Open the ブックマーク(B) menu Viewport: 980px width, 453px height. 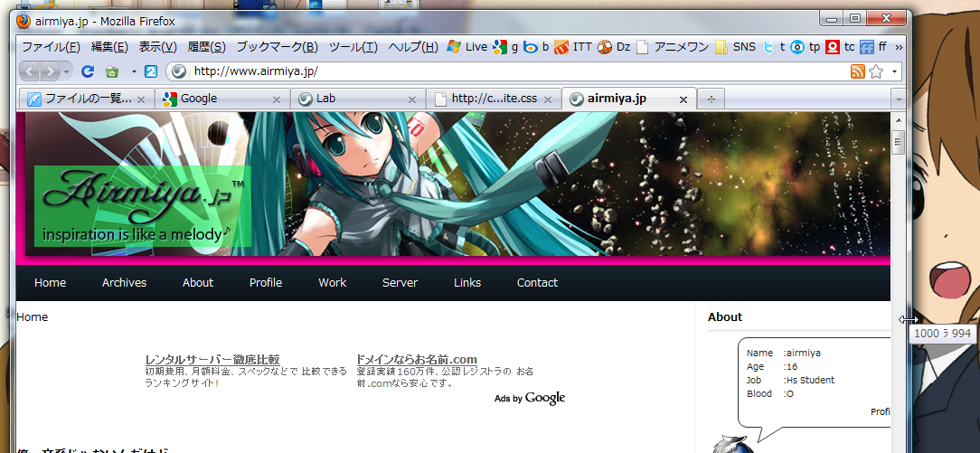pos(277,46)
